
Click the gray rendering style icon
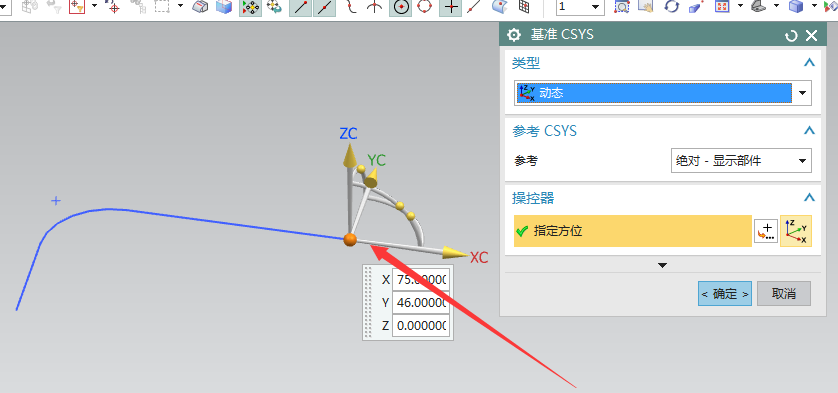point(759,6)
